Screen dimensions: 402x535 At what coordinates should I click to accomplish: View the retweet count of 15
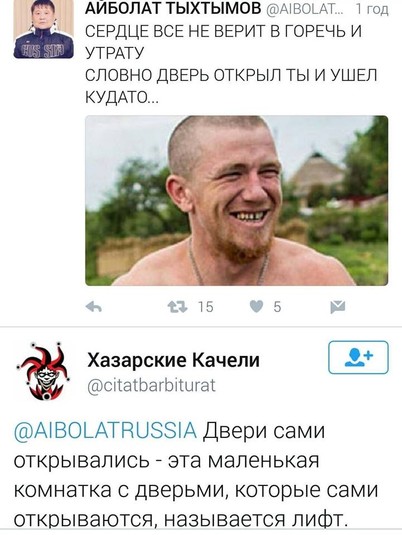tap(206, 307)
